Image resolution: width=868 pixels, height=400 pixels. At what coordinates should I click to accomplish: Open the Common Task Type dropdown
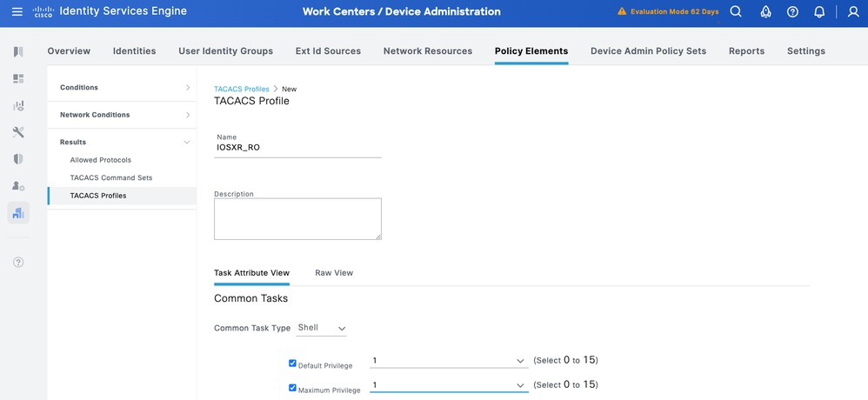[321, 328]
